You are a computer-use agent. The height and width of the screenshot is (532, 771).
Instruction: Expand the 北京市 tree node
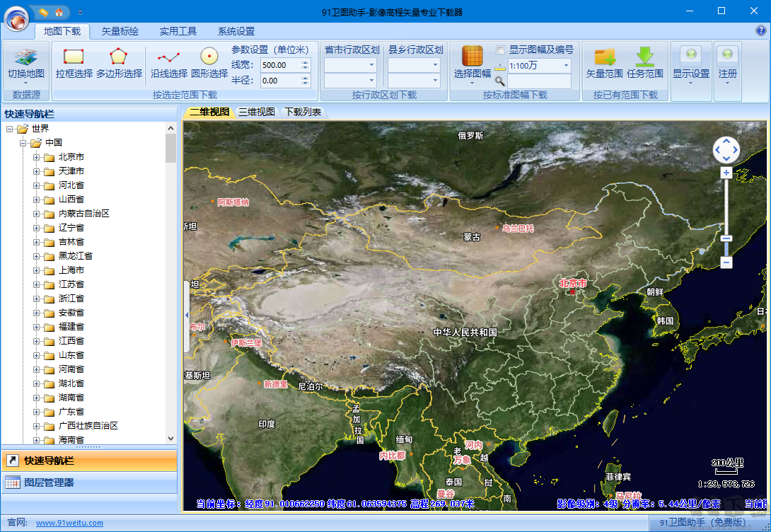36,157
